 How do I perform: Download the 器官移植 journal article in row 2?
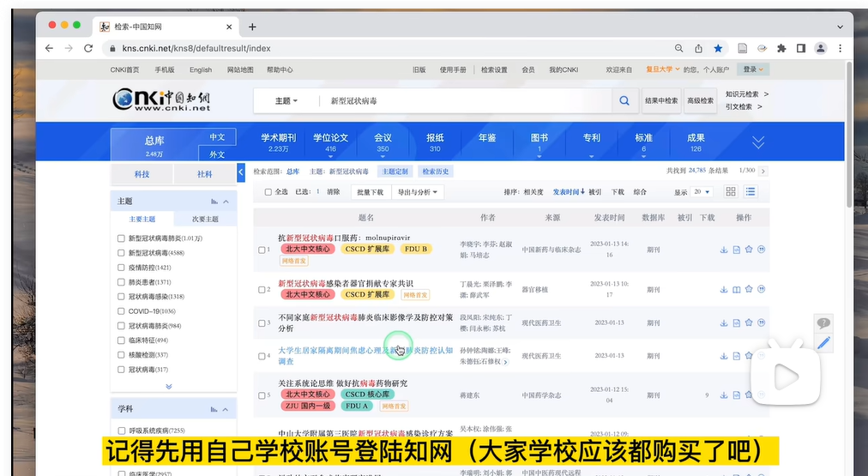(724, 290)
